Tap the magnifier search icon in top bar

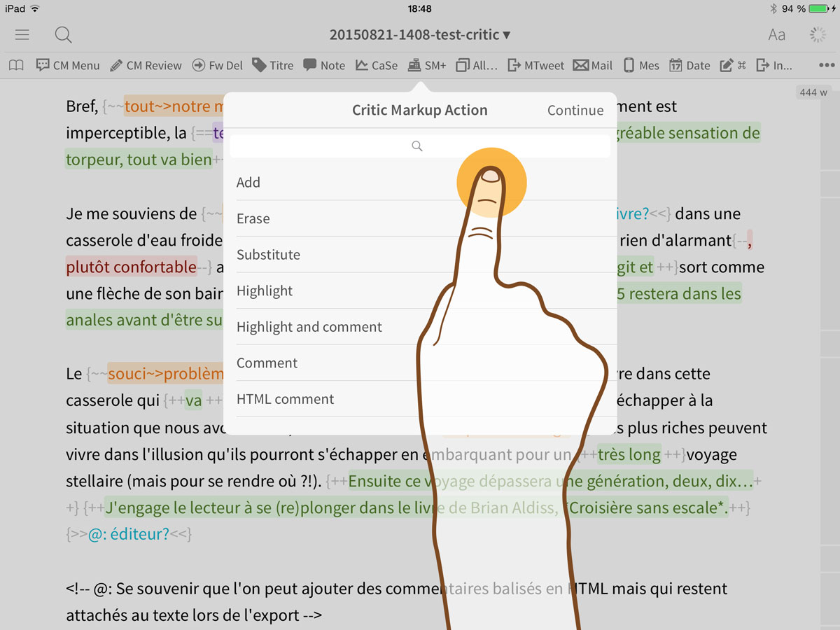[63, 34]
